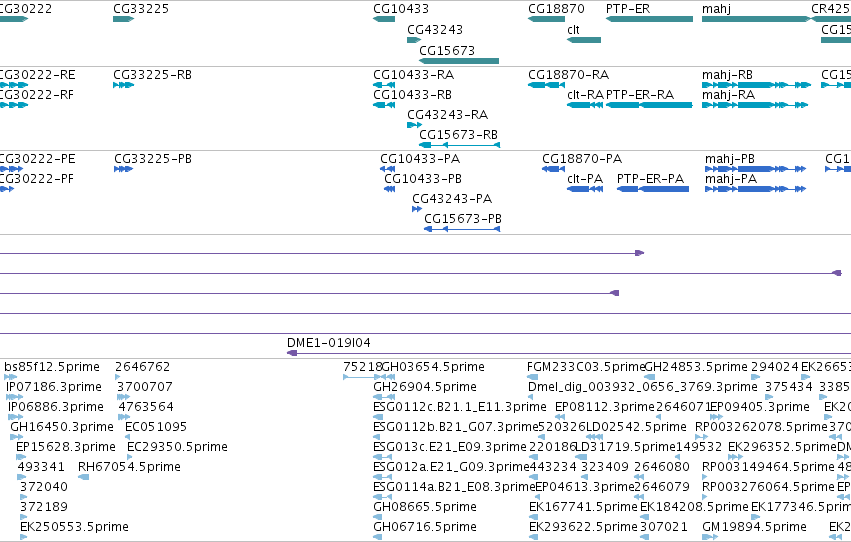Click the CG15673 gene bar
This screenshot has width=851, height=542.
pos(459,61)
